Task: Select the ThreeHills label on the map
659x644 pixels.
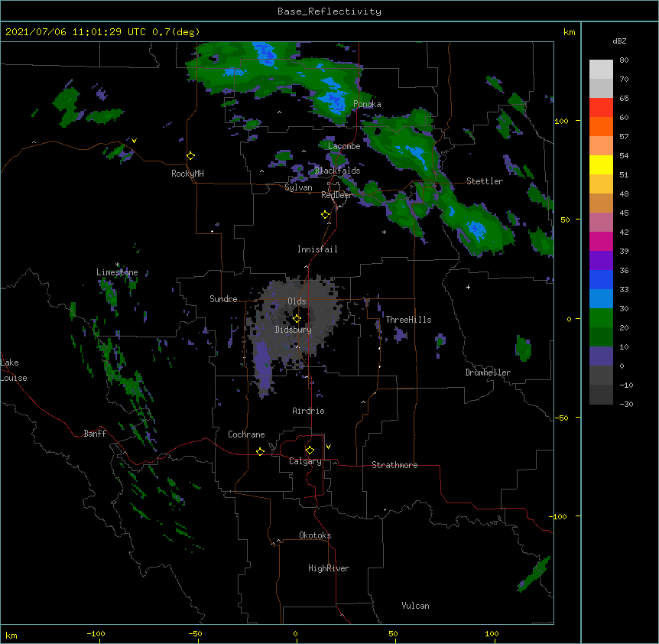Action: (x=408, y=320)
